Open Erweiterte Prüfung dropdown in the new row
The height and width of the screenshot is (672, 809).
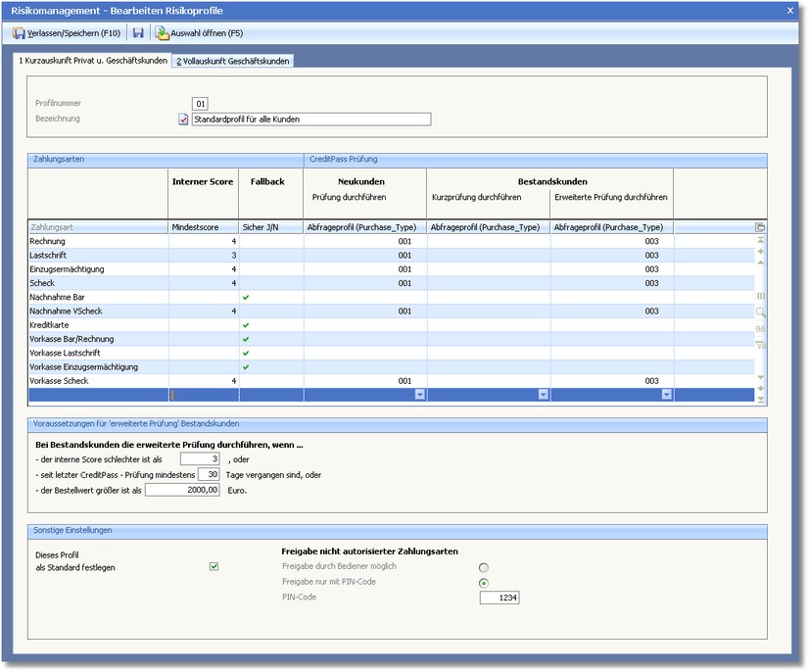point(667,395)
